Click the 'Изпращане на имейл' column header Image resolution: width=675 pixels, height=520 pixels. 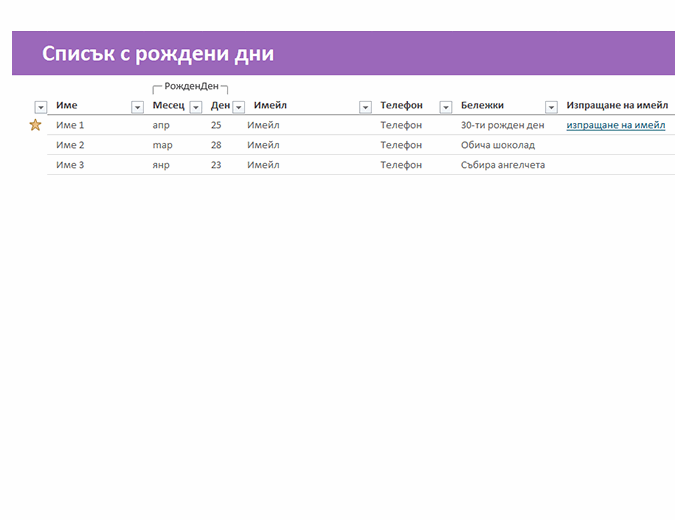pos(616,105)
